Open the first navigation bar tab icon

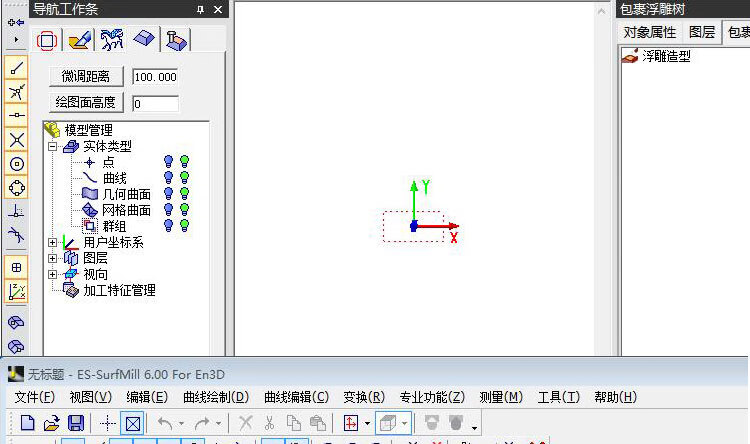pos(46,40)
